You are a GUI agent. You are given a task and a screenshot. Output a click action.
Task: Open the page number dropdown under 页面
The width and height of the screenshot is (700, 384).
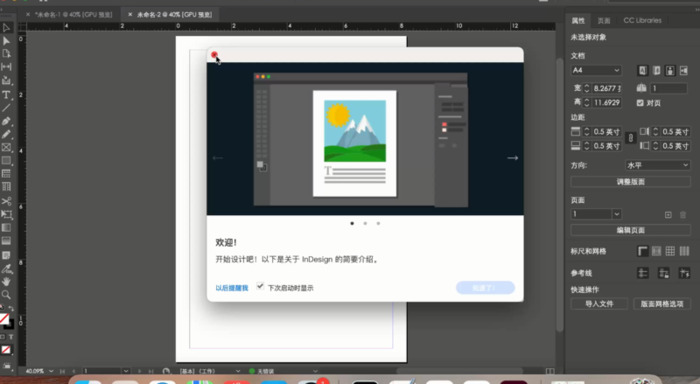tap(617, 214)
